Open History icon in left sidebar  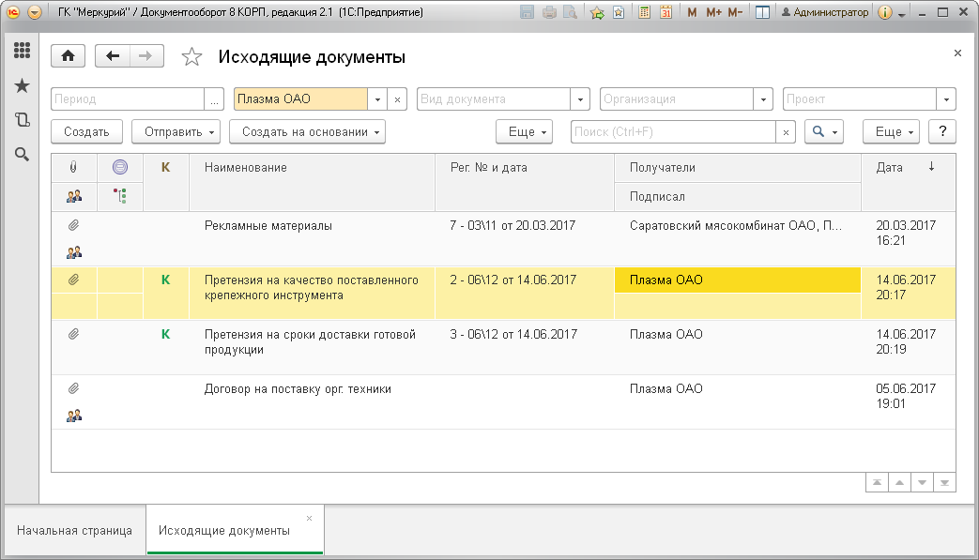[x=22, y=120]
